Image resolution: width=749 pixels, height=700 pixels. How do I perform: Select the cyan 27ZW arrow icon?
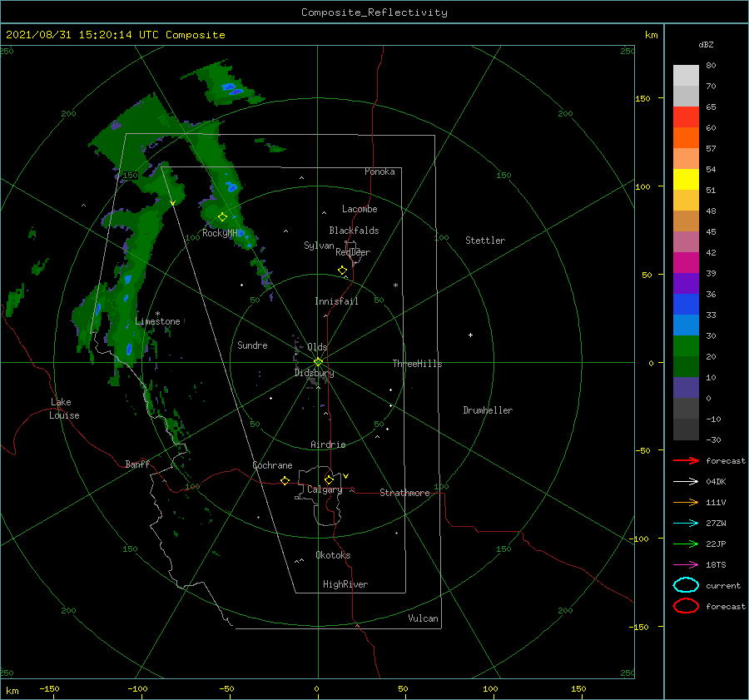click(x=686, y=524)
